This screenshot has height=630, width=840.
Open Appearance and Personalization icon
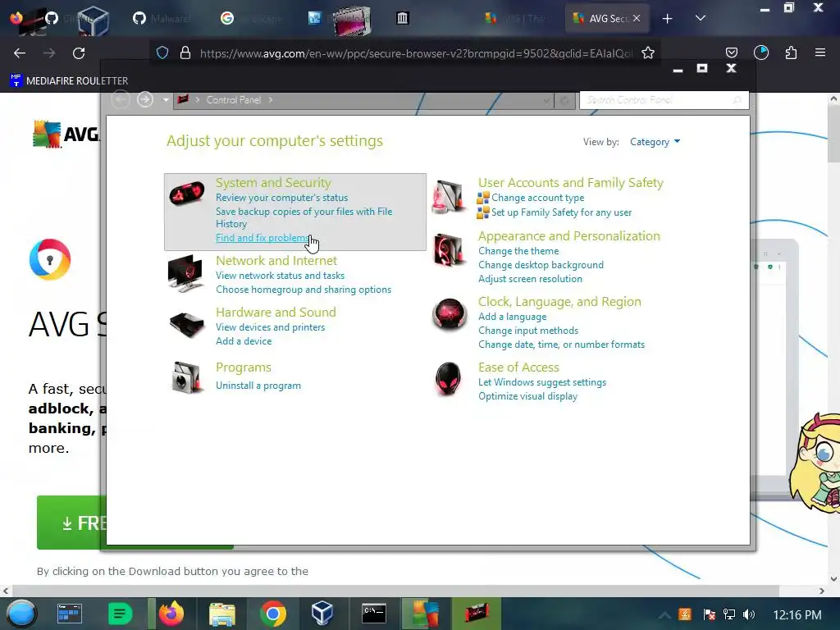click(x=449, y=249)
